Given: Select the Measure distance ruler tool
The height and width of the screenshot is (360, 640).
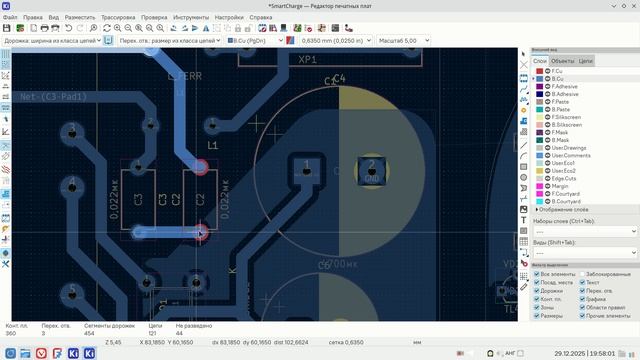Looking at the screenshot, I should [x=524, y=287].
